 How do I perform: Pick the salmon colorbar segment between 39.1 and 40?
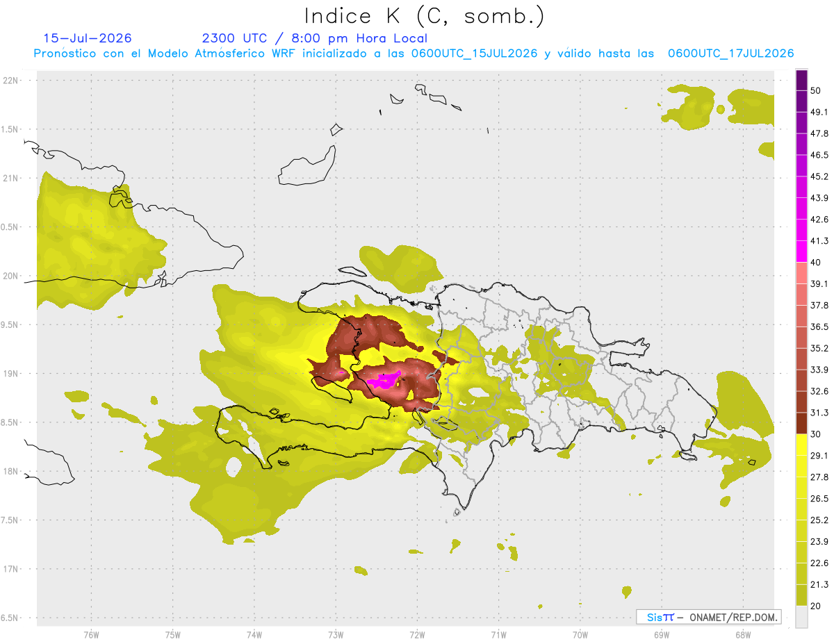pyautogui.click(x=801, y=273)
